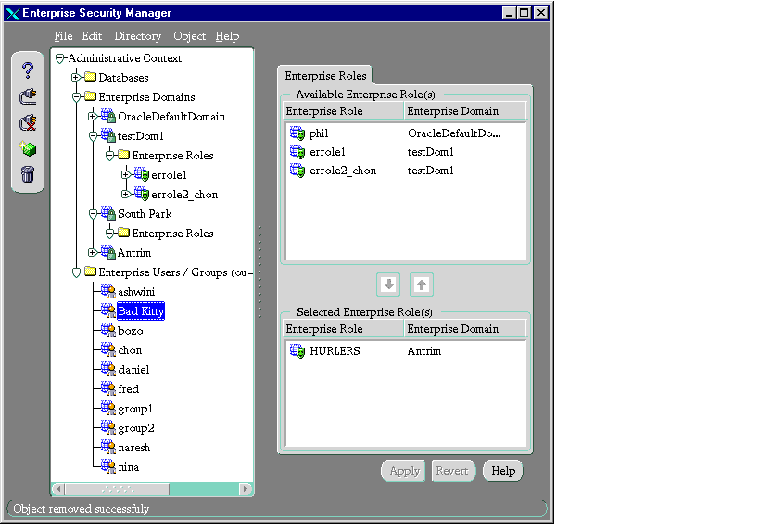Screen dimensions: 771x532
Task: Open the Object menu
Action: coord(190,36)
